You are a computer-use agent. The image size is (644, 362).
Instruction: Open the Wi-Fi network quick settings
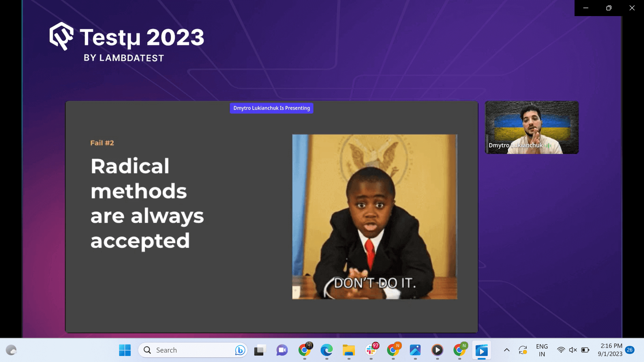(x=561, y=350)
